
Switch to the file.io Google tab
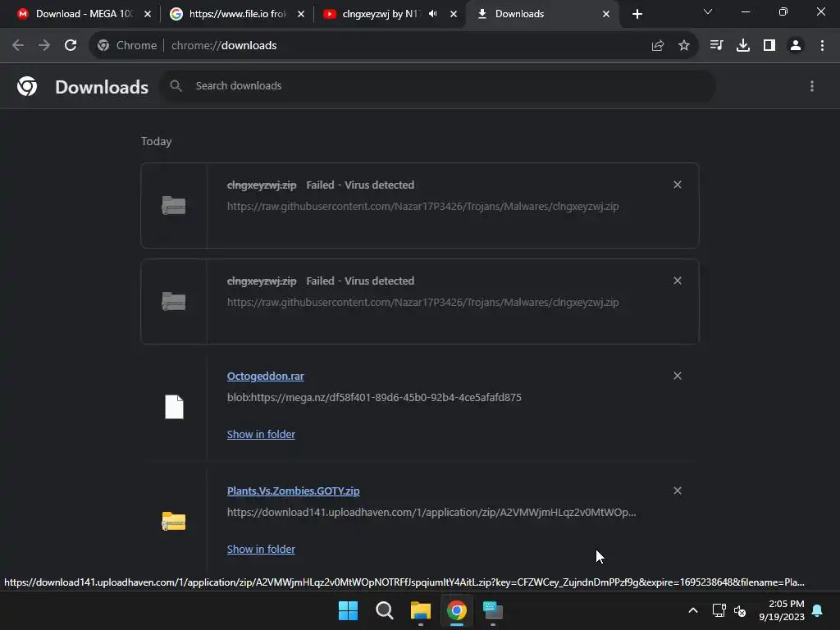[x=237, y=14]
